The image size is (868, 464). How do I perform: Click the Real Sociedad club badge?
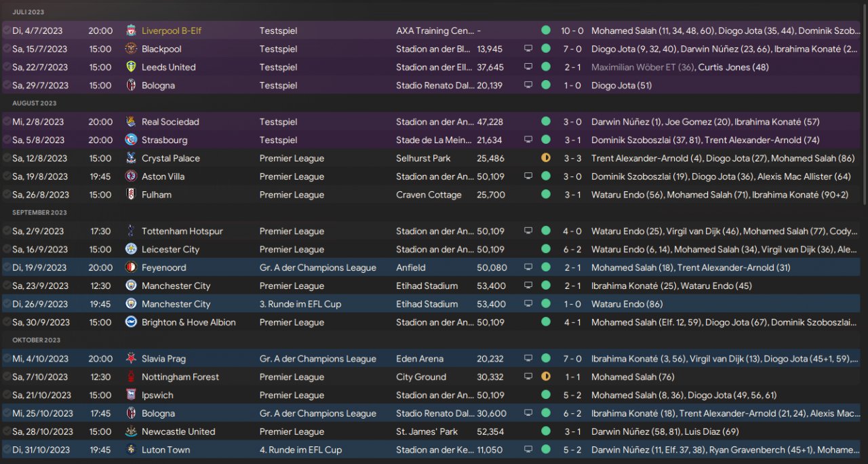point(131,122)
